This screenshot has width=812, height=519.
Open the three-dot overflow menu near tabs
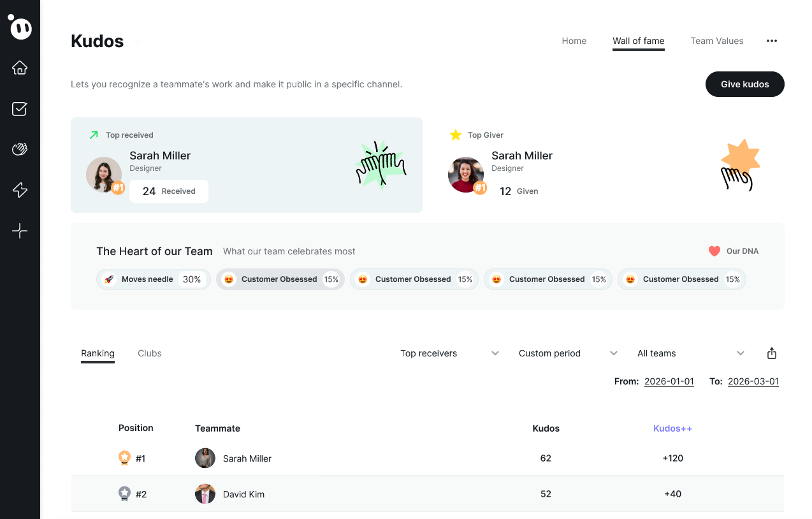772,41
